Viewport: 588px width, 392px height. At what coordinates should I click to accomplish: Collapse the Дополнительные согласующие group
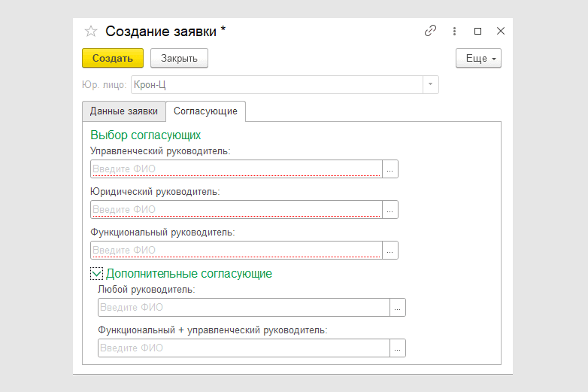[x=96, y=274]
